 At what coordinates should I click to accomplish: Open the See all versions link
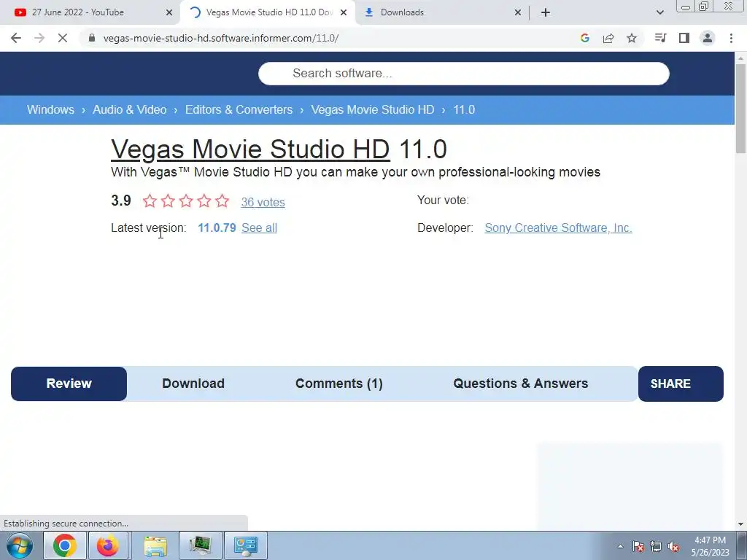pos(259,227)
